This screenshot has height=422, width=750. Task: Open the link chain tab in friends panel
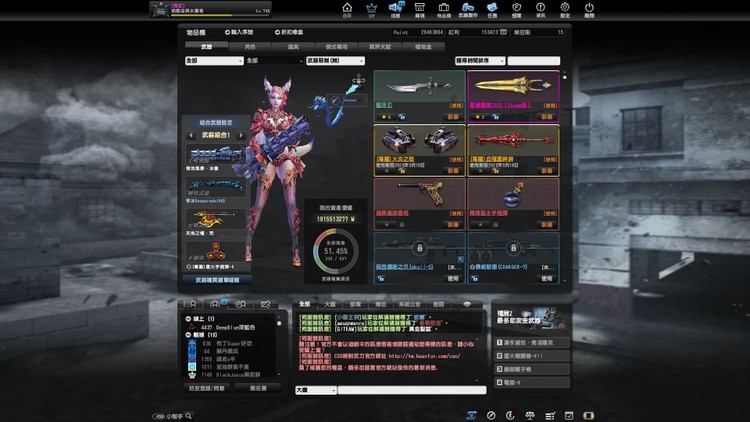[265, 304]
